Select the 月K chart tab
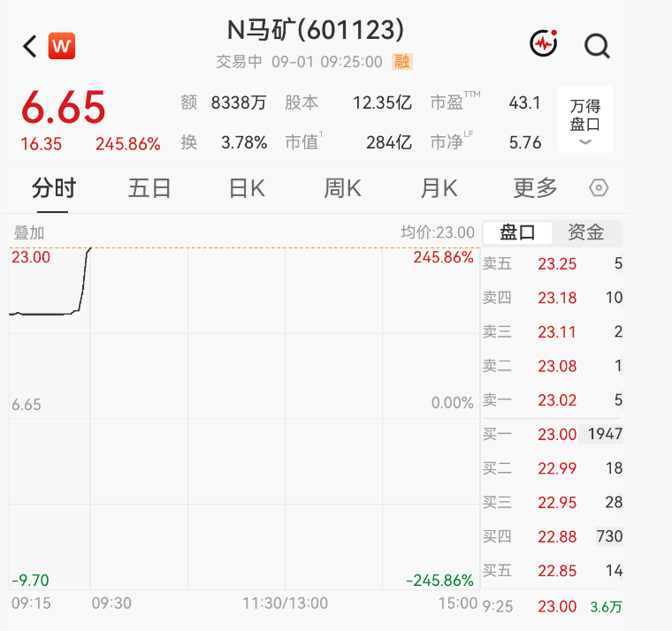Image resolution: width=672 pixels, height=631 pixels. pos(439,188)
